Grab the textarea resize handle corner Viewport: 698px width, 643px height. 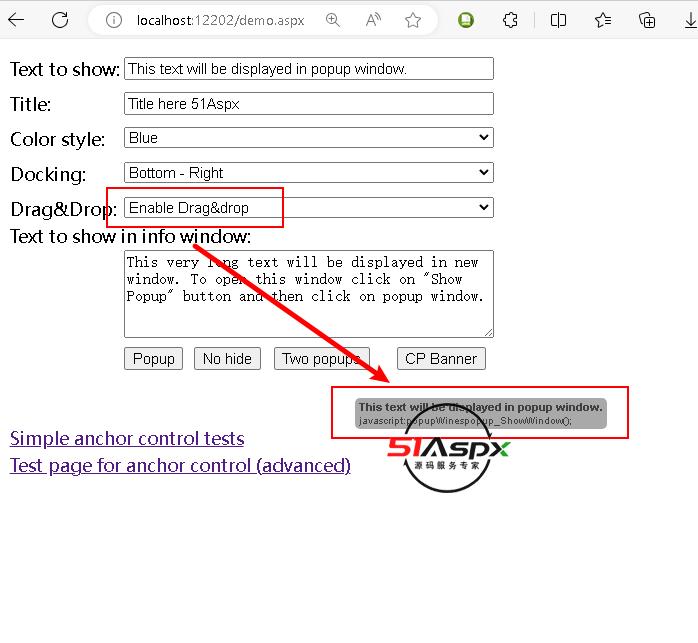point(489,333)
